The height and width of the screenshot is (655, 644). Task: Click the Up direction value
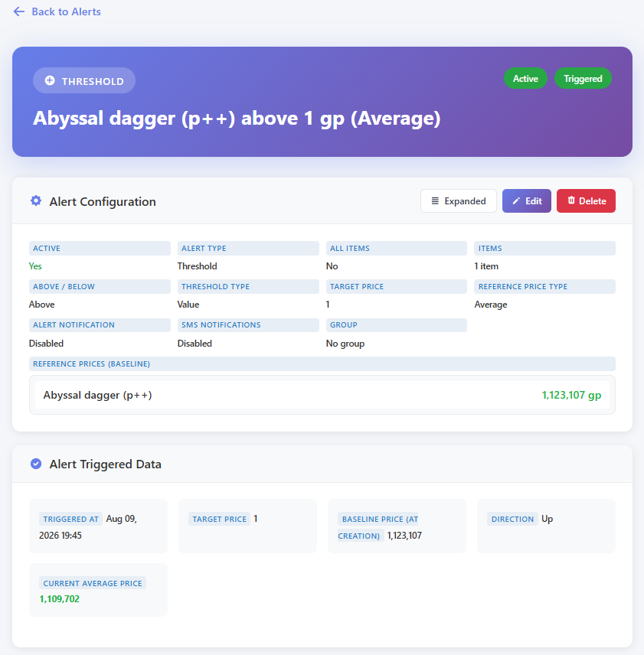(547, 519)
